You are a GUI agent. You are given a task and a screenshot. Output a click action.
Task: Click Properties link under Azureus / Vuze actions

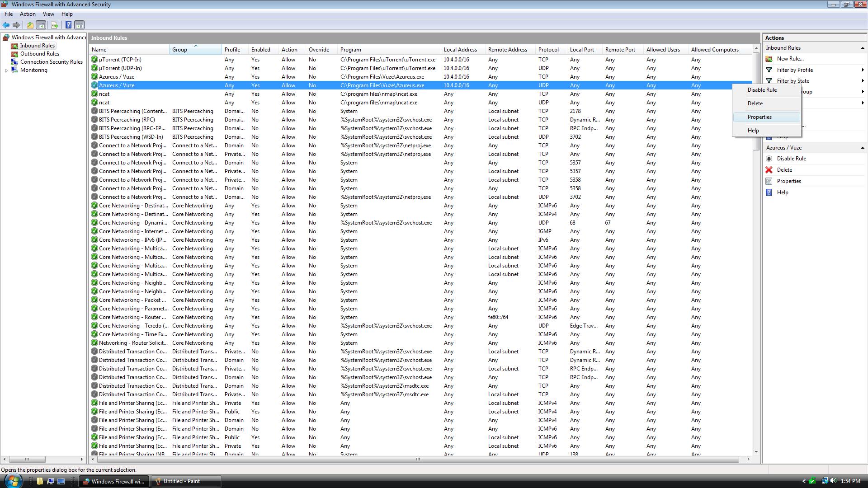tap(789, 181)
